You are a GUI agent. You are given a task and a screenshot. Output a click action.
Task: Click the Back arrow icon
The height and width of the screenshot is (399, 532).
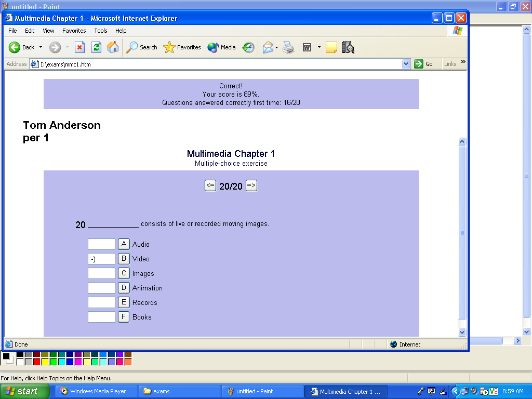15,47
